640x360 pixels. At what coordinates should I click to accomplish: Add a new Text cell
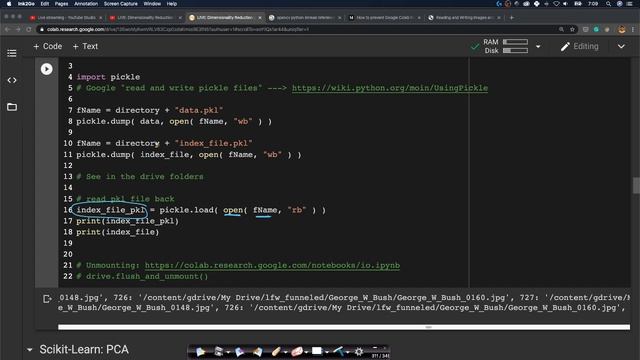(x=85, y=47)
